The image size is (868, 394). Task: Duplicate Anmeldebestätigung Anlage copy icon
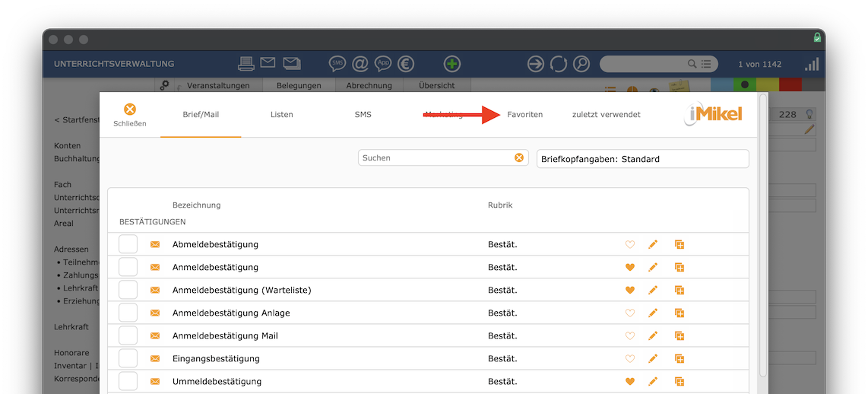coord(680,313)
